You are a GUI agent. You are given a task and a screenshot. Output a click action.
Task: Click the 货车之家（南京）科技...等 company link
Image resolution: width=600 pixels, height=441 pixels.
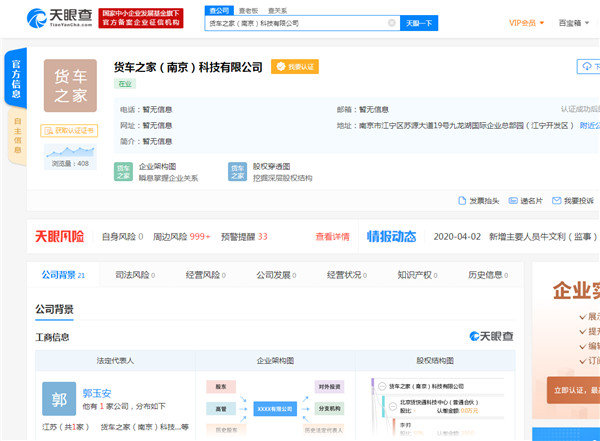145,427
